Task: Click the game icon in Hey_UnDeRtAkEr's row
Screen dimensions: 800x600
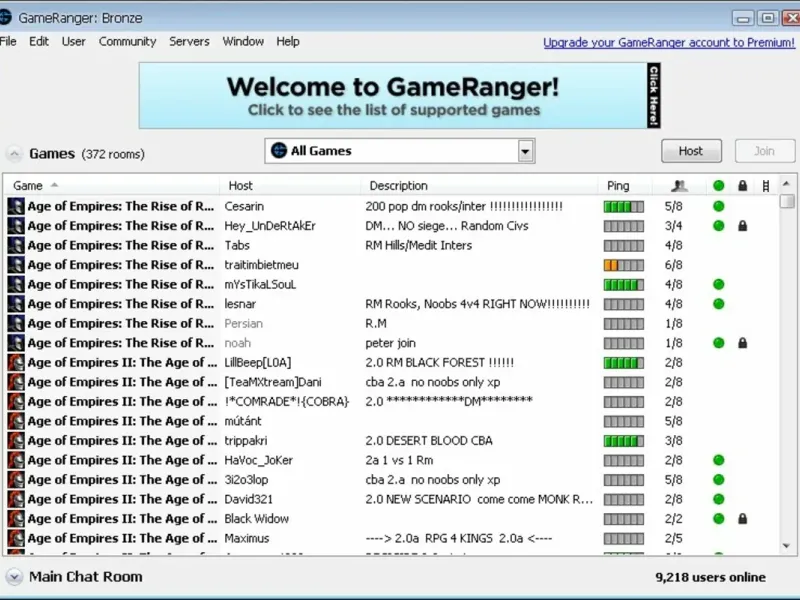Action: [x=16, y=226]
